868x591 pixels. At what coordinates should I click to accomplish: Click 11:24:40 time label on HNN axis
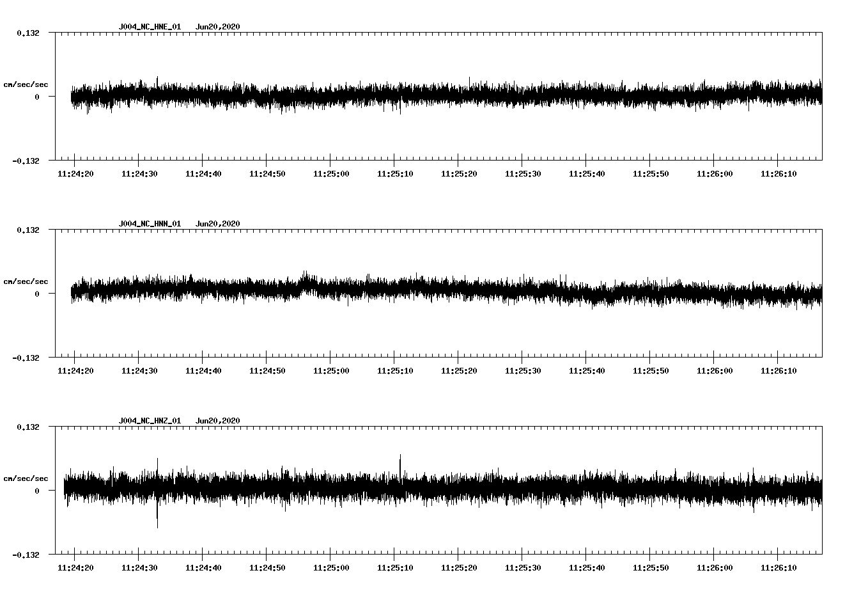(203, 371)
